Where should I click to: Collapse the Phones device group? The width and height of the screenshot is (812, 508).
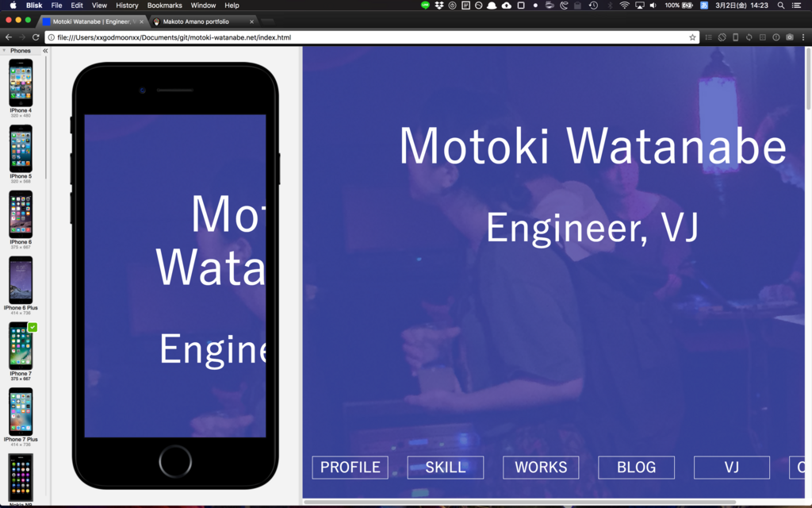pyautogui.click(x=4, y=51)
